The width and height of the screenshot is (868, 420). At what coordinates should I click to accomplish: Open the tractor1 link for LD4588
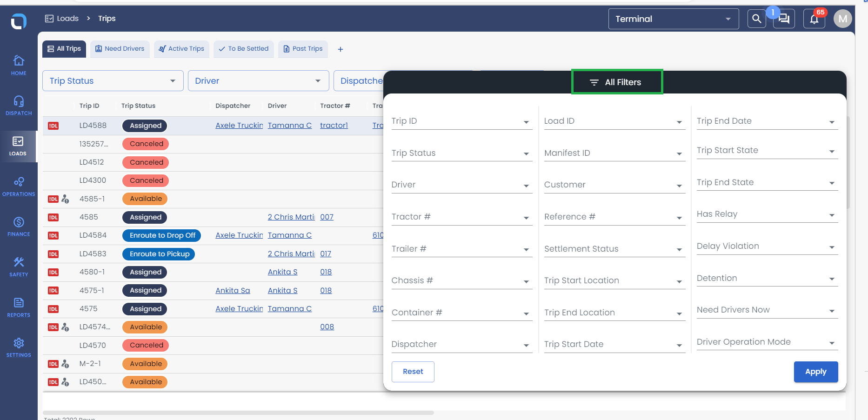tap(334, 126)
